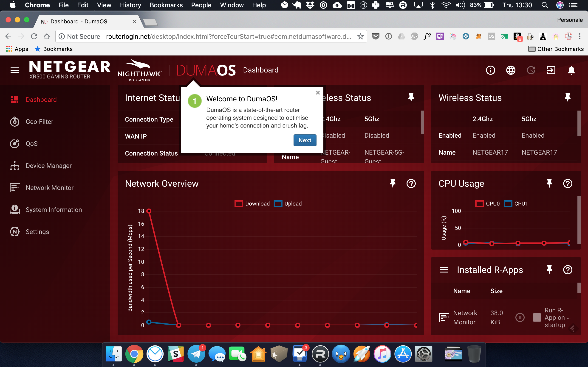Viewport: 588px width, 367px height.
Task: Open Device Manager in sidebar
Action: [x=48, y=166]
